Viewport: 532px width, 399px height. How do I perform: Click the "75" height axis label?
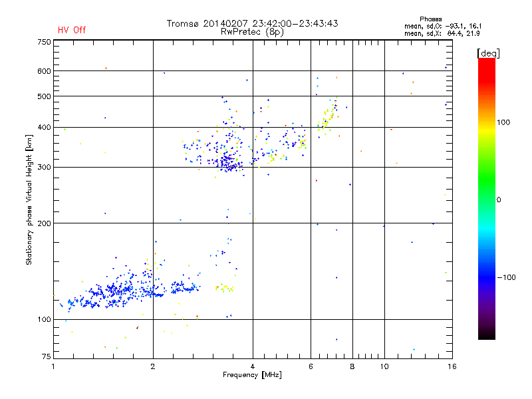47,356
